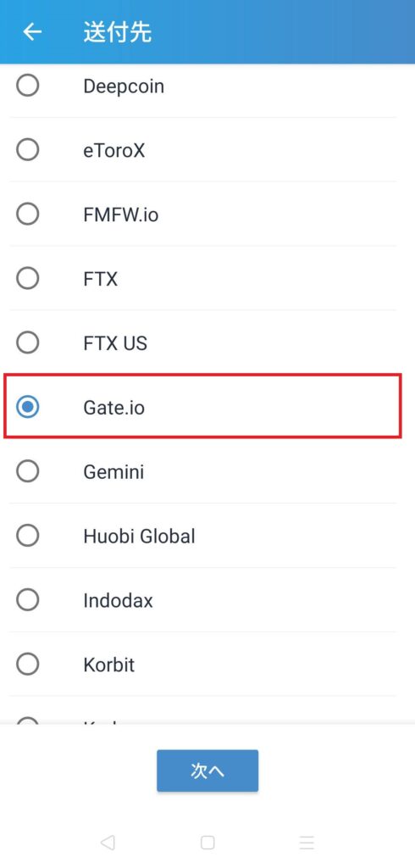Tap the back arrow in header
The image size is (415, 868).
(x=32, y=32)
